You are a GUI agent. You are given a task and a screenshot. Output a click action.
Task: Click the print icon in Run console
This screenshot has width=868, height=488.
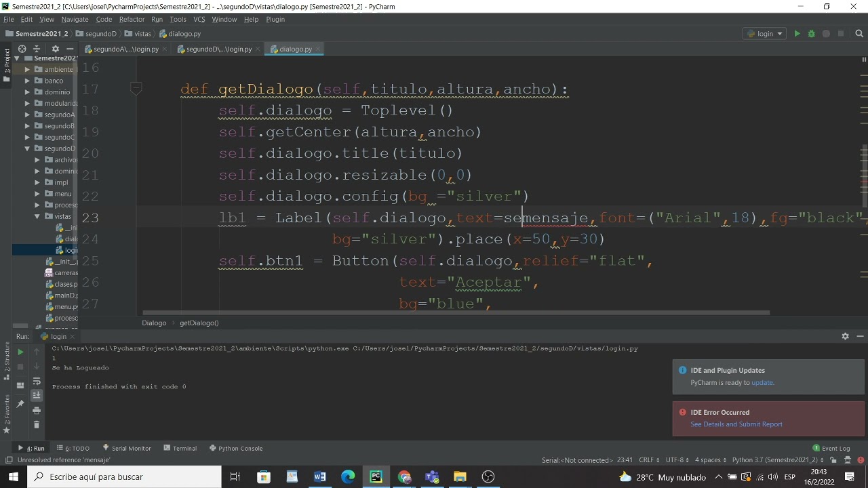point(37,410)
